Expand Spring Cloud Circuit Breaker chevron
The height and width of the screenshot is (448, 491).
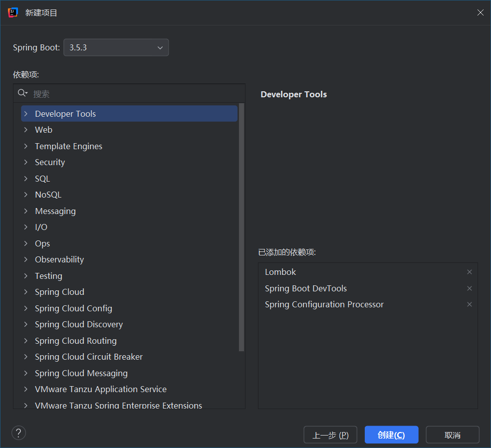(26, 357)
